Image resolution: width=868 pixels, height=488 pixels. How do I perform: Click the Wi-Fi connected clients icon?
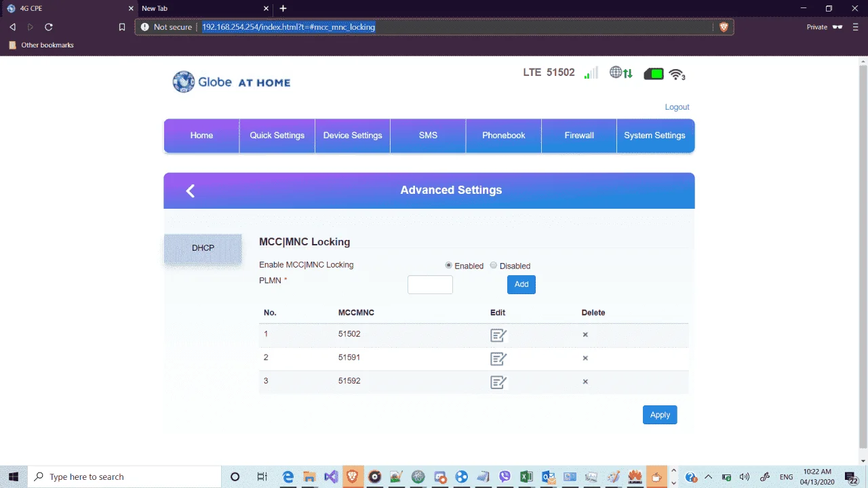pos(677,74)
